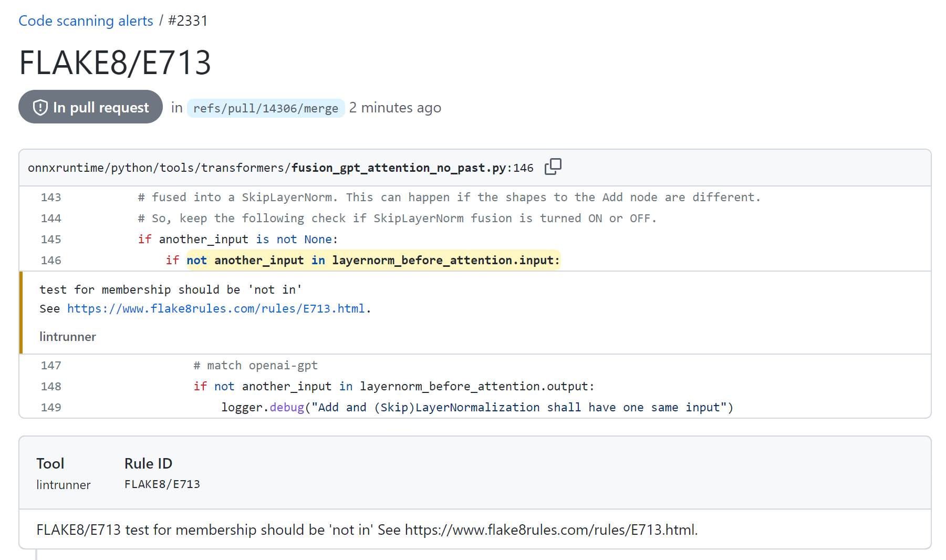
Task: Copy the file path with the copy icon
Action: (x=553, y=167)
